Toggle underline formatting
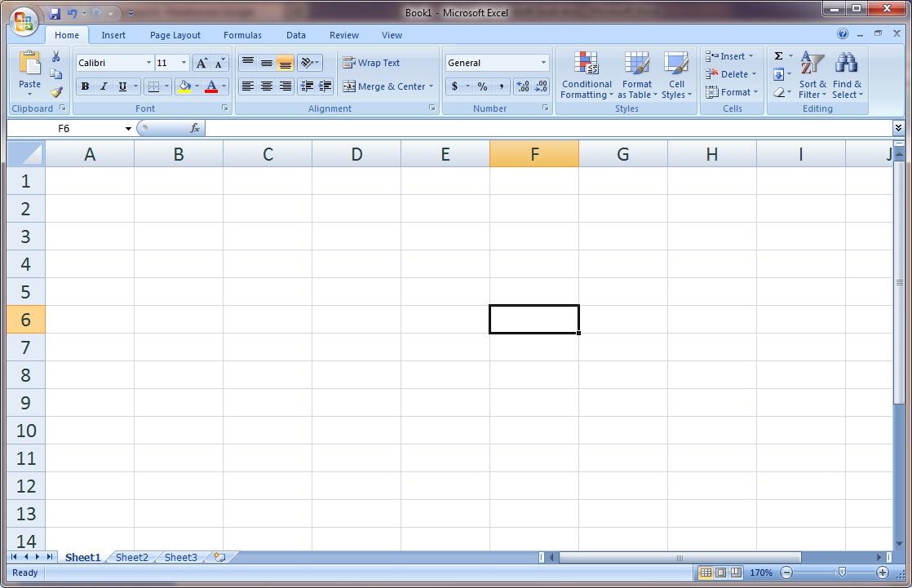912x588 pixels. coord(121,86)
